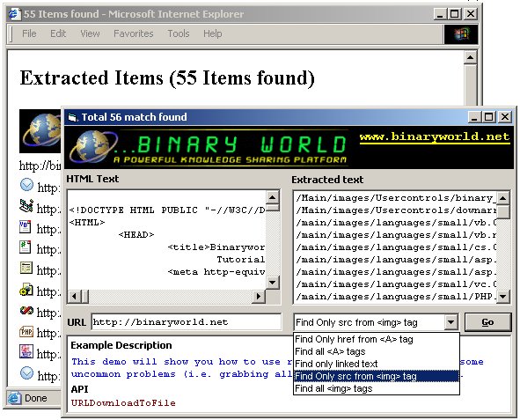
Task: Click the red infinity VC icon
Action: click(x=26, y=311)
